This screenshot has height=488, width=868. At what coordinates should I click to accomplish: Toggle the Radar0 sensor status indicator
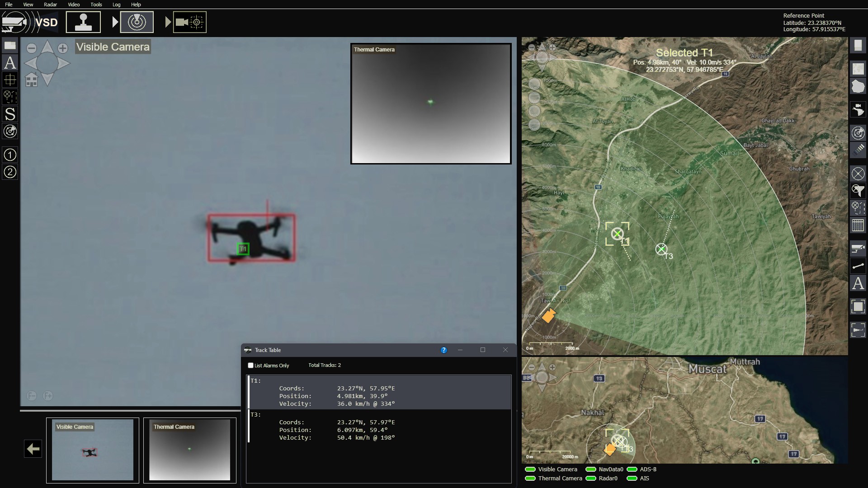click(x=592, y=479)
